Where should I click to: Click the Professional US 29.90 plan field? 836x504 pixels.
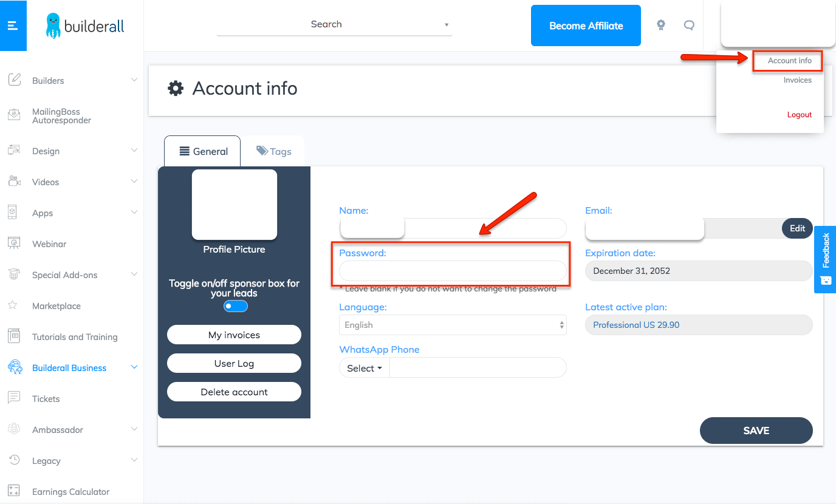[x=699, y=325]
